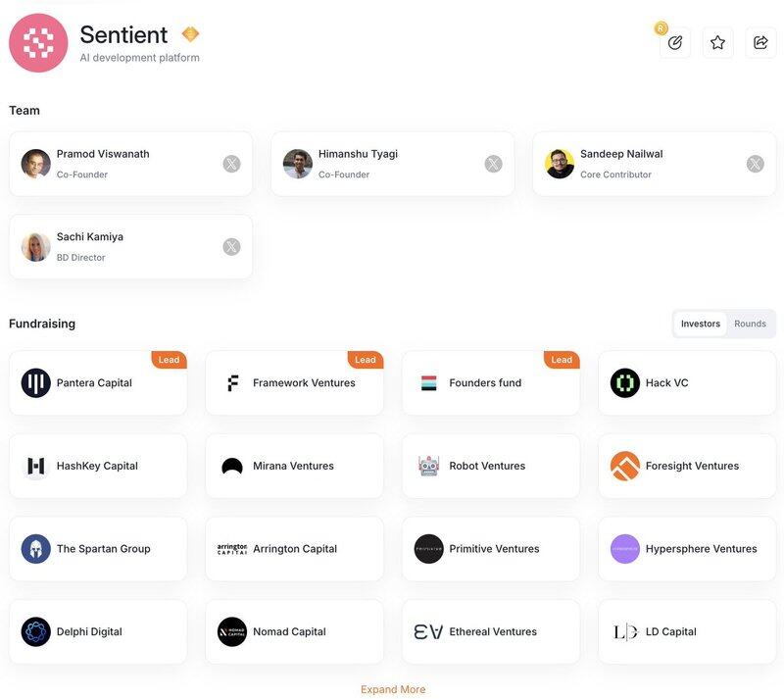784x699 pixels.
Task: Open Sandeep Nailwal's X profile icon
Action: tap(755, 164)
